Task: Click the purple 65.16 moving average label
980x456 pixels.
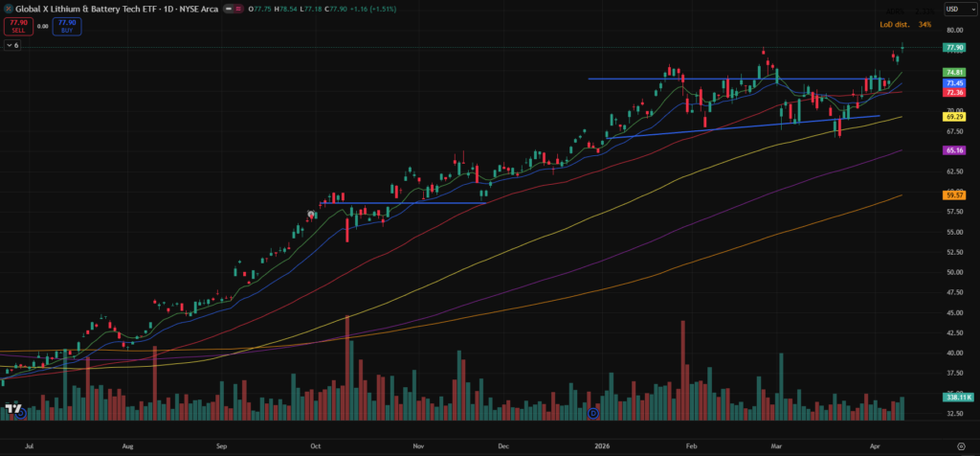Action: click(x=953, y=150)
